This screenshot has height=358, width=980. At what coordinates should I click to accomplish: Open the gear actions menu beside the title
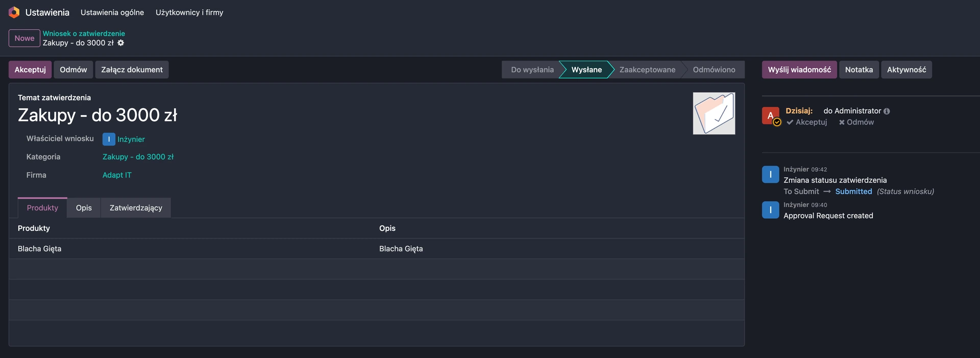(121, 43)
